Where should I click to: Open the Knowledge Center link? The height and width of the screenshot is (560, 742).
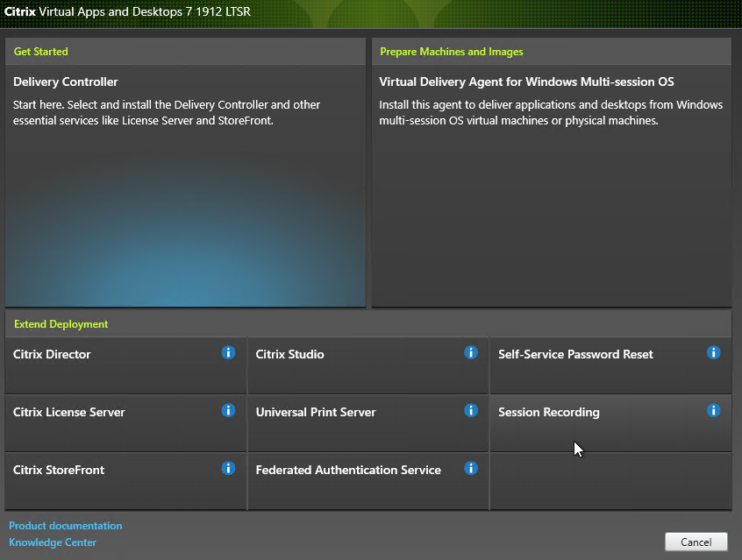[x=53, y=542]
